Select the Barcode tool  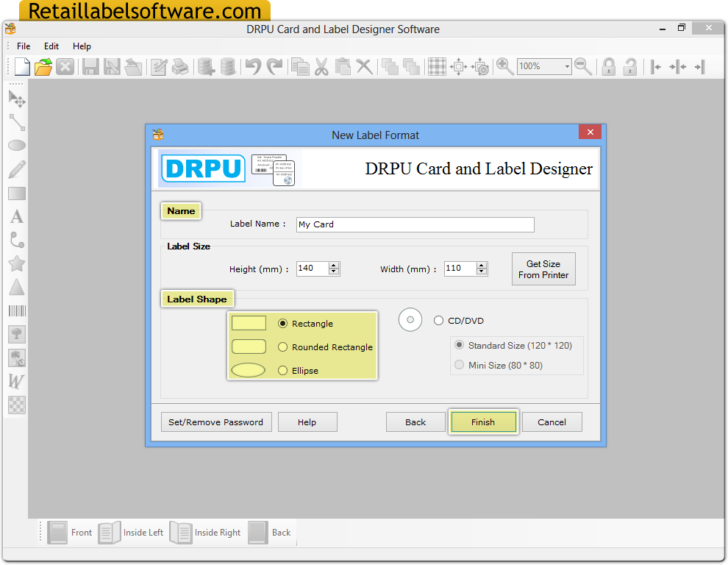coord(17,311)
